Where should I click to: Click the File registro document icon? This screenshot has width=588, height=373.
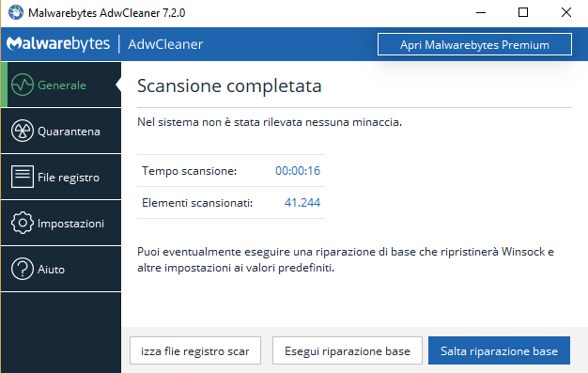pyautogui.click(x=23, y=177)
